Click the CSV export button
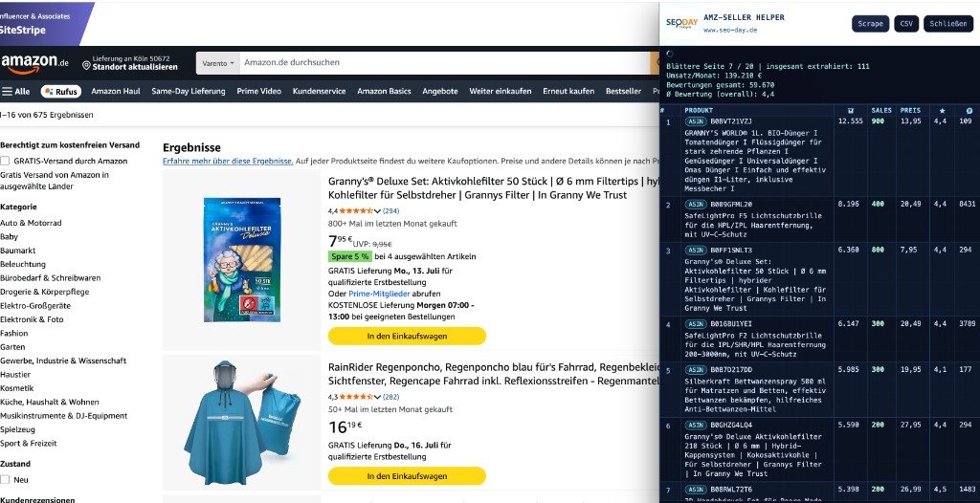Viewport: 980px width, 503px height. point(906,24)
